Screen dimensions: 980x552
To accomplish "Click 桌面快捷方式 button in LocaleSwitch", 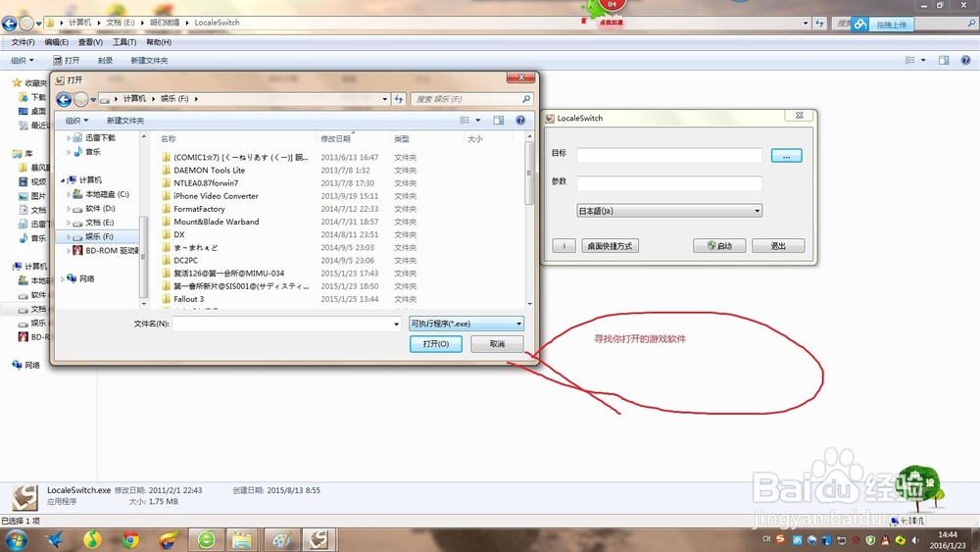I will click(x=610, y=246).
